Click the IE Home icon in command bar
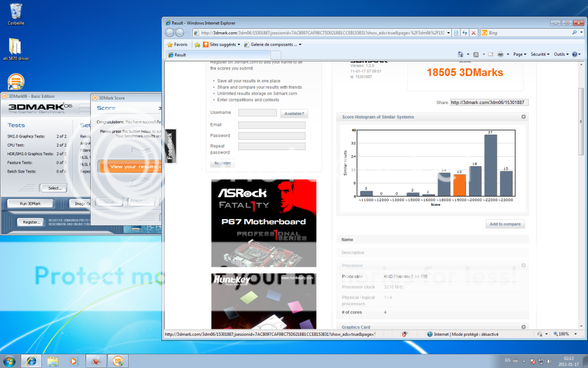The image size is (588, 368). point(460,54)
